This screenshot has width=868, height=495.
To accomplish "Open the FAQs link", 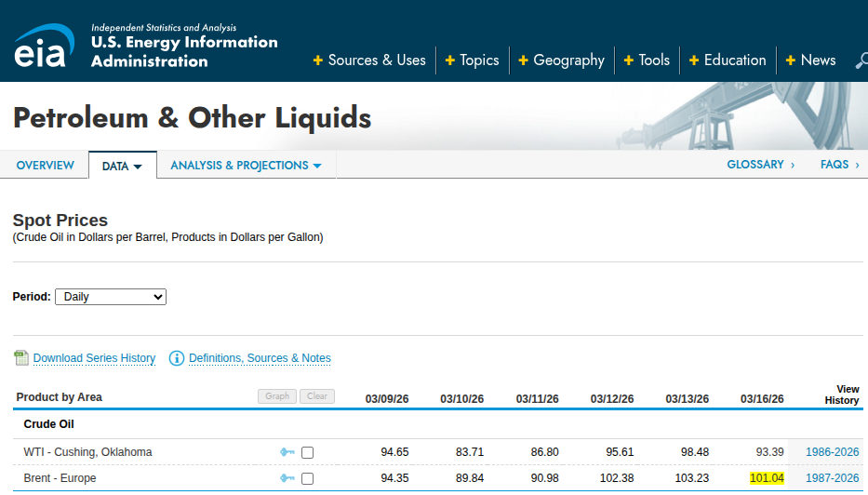I will pos(840,165).
